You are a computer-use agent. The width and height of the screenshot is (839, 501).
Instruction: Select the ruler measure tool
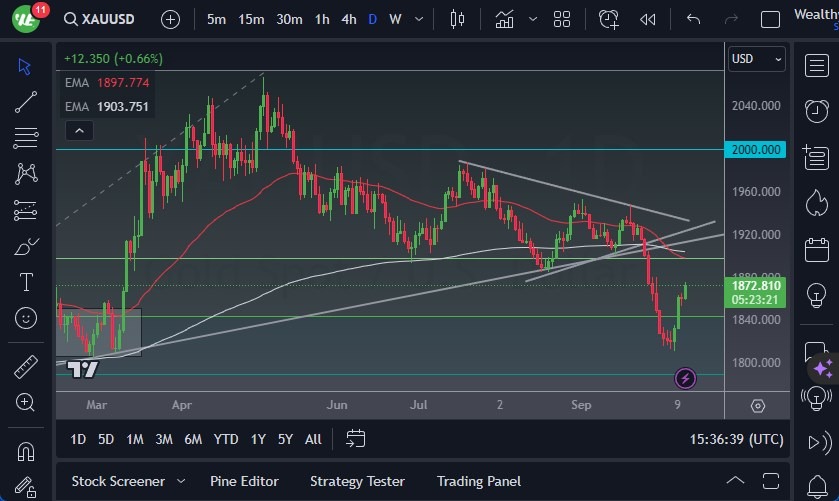pos(26,367)
